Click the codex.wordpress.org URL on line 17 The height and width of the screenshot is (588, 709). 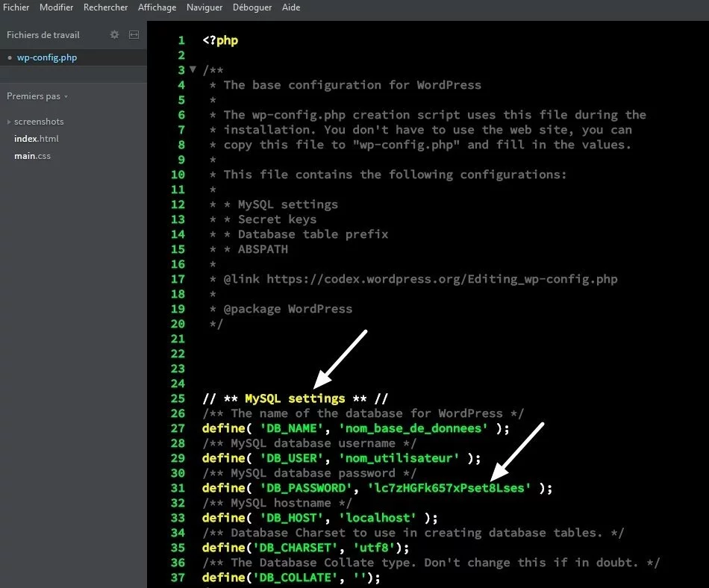(x=442, y=279)
